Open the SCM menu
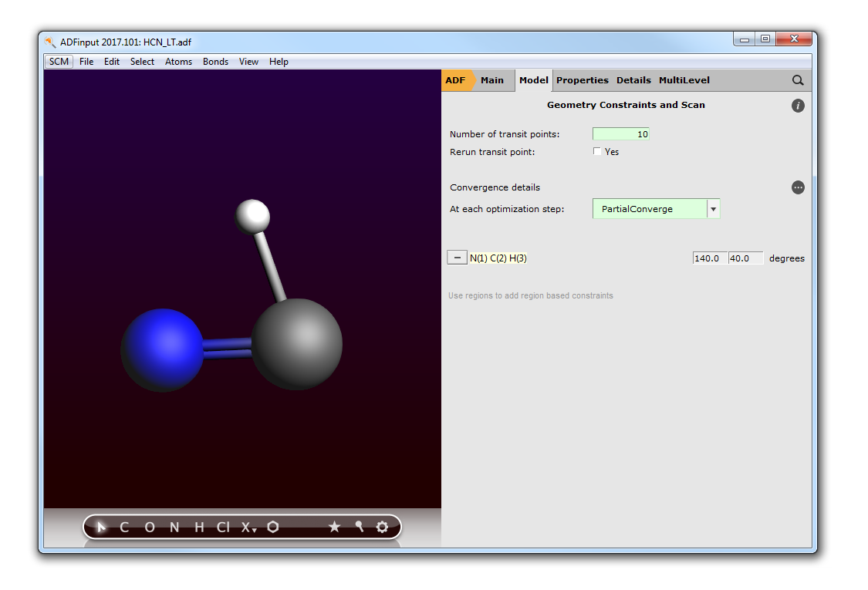 [x=59, y=62]
